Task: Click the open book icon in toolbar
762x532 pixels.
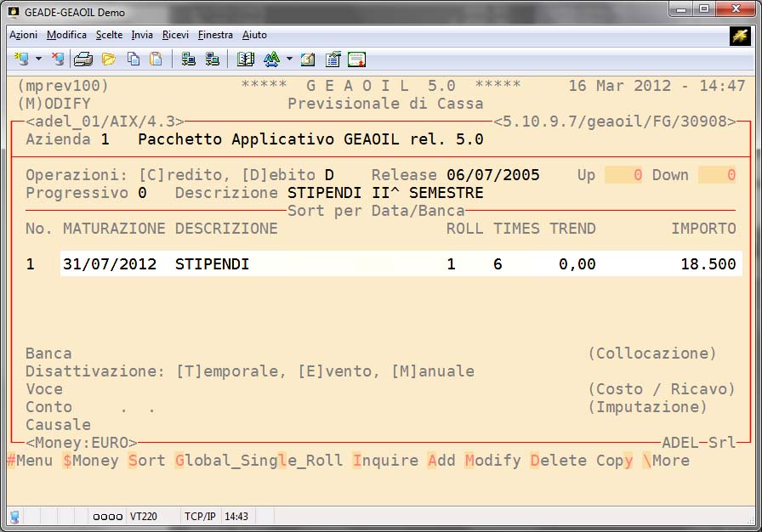Action: point(246,59)
